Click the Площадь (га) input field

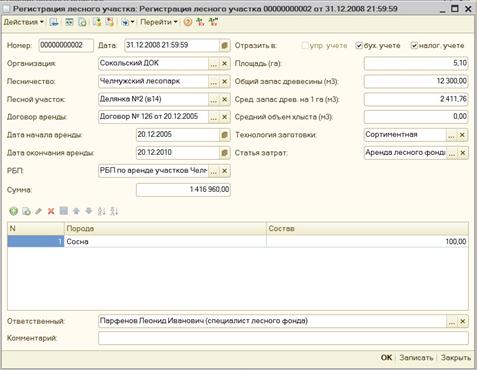[416, 63]
